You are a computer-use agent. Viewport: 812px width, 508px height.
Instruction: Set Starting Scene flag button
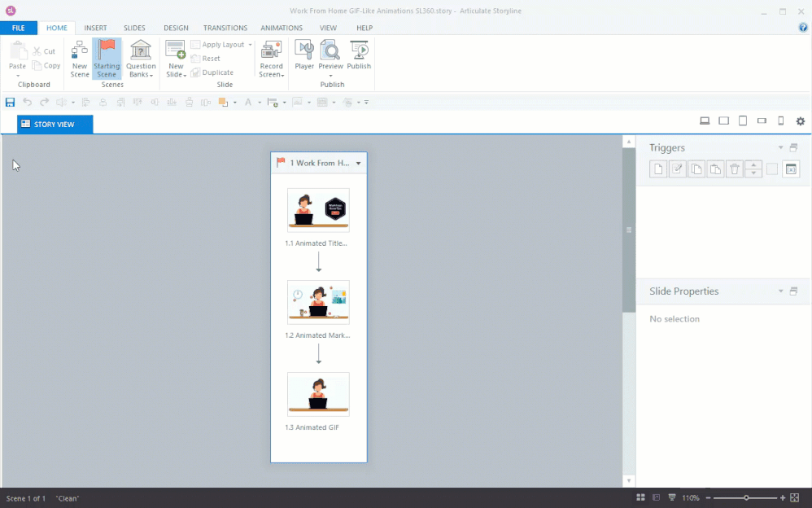point(107,59)
